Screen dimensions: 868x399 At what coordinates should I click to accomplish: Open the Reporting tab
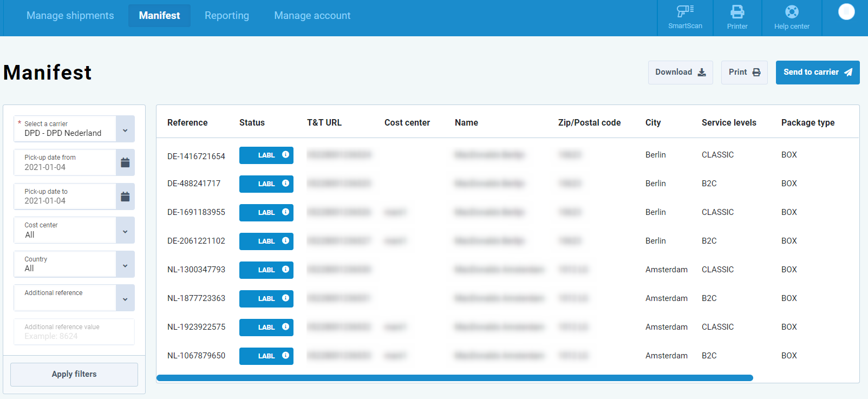click(227, 16)
